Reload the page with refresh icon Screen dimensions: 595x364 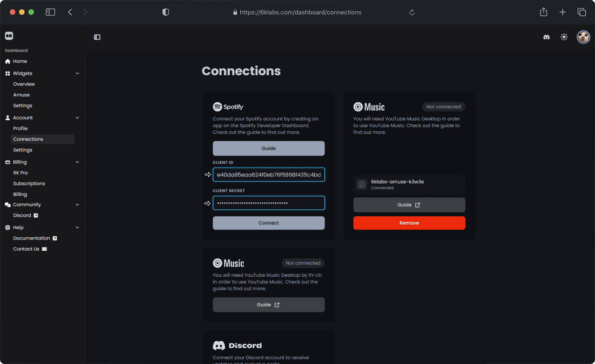[412, 13]
